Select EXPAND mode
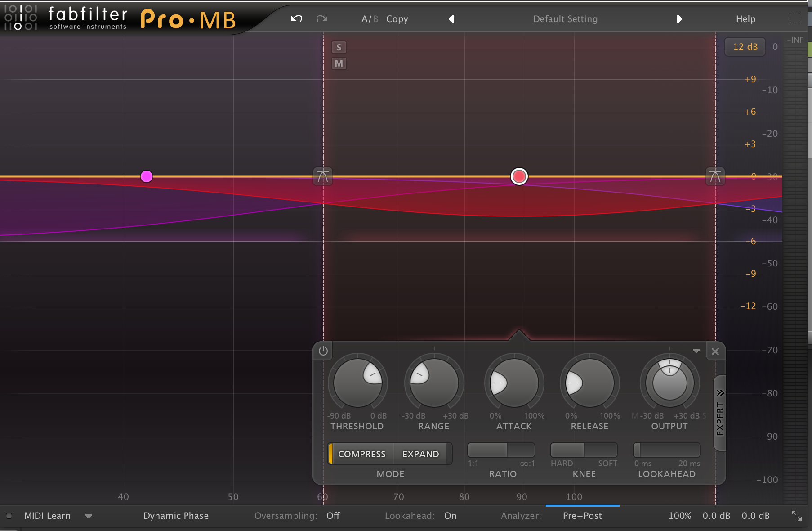Image resolution: width=812 pixels, height=531 pixels. pos(420,454)
